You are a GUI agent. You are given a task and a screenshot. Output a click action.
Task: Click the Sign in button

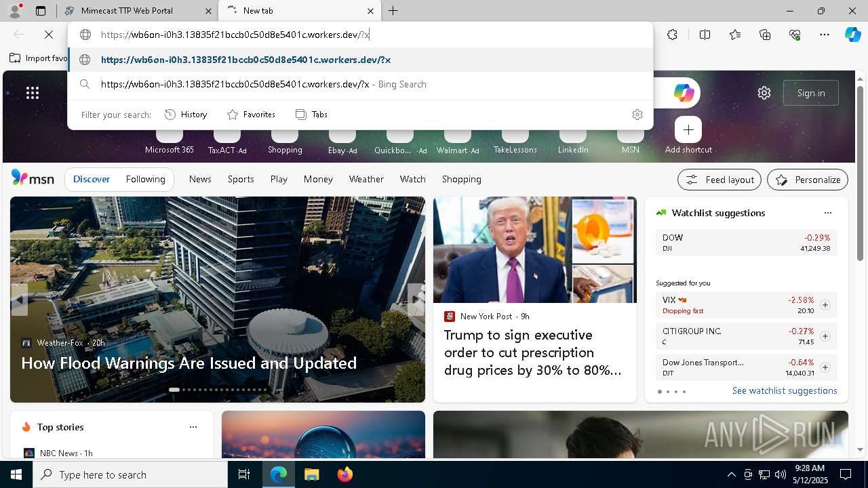811,93
